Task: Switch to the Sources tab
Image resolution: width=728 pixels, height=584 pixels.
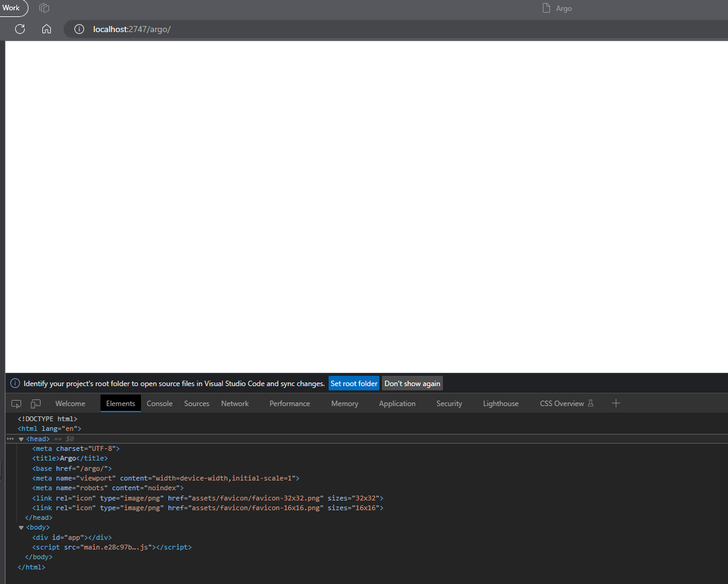Action: pos(196,403)
